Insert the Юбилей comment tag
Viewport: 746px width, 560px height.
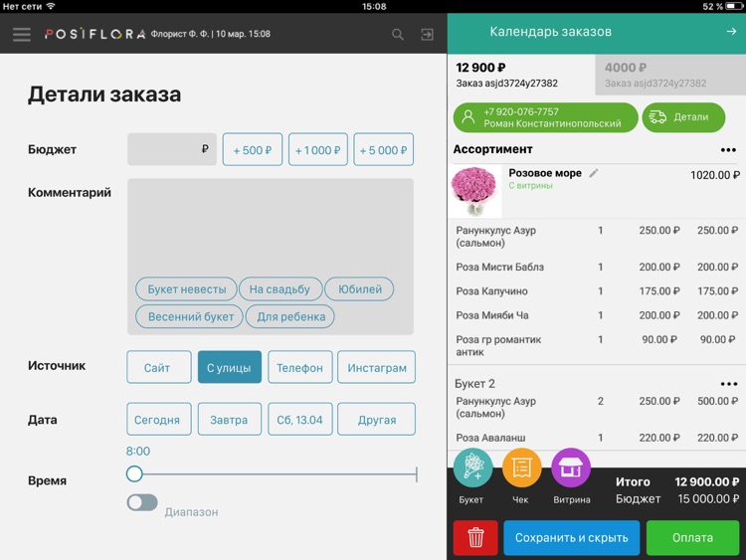click(x=360, y=288)
